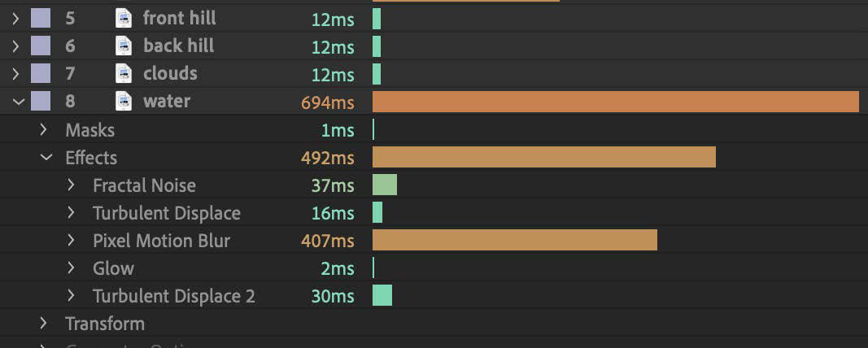
Task: Click the front hill layer file icon
Action: click(x=124, y=18)
